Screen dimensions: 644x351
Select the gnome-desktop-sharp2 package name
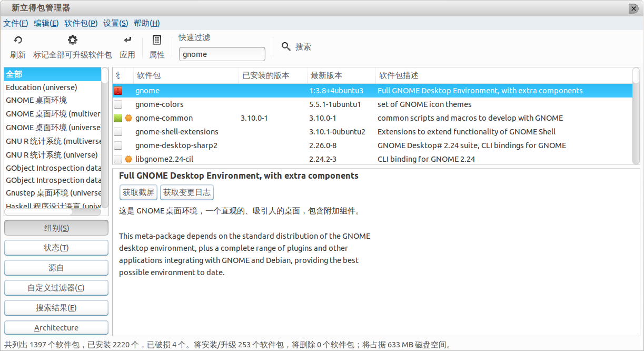[x=176, y=145]
